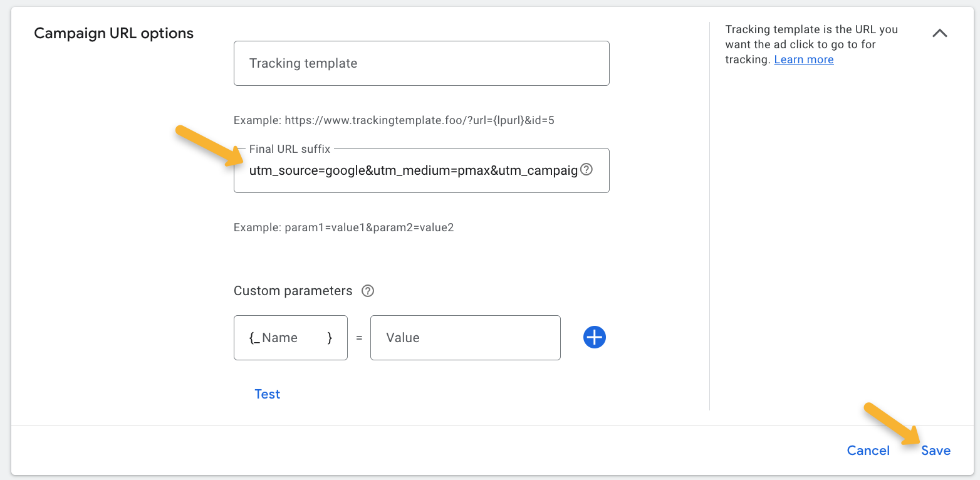Save the campaign URL options
Viewport: 980px width, 480px height.
click(x=936, y=451)
